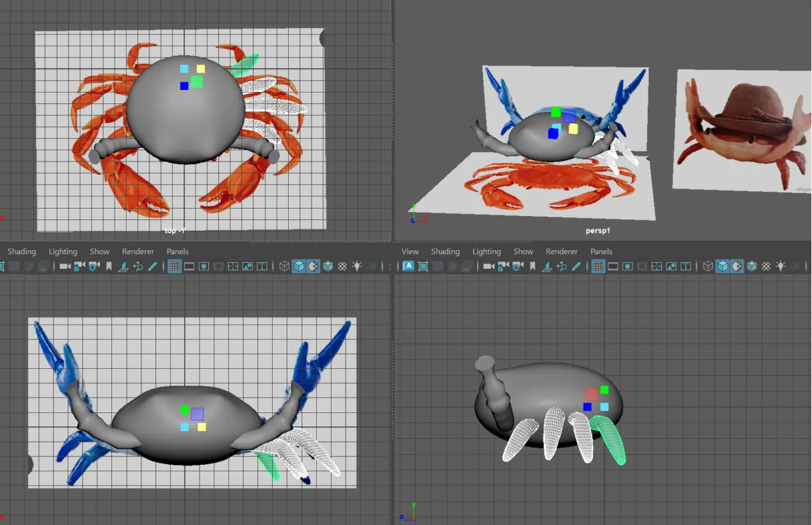
Task: Open View menu of side-view panel
Action: click(x=410, y=251)
